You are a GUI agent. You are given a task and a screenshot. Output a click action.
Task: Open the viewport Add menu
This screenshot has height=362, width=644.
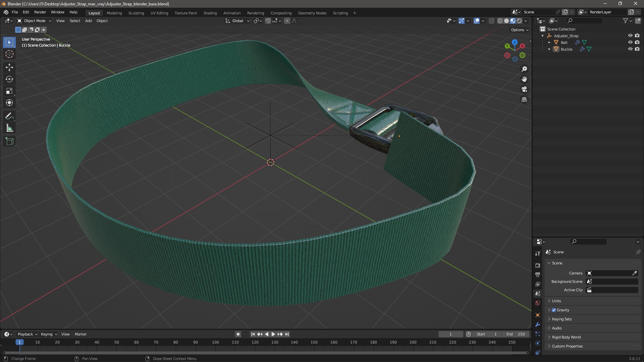click(x=88, y=21)
